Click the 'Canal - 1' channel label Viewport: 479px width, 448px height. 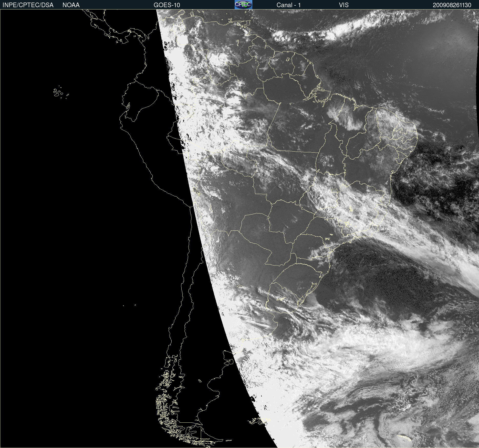tap(289, 5)
